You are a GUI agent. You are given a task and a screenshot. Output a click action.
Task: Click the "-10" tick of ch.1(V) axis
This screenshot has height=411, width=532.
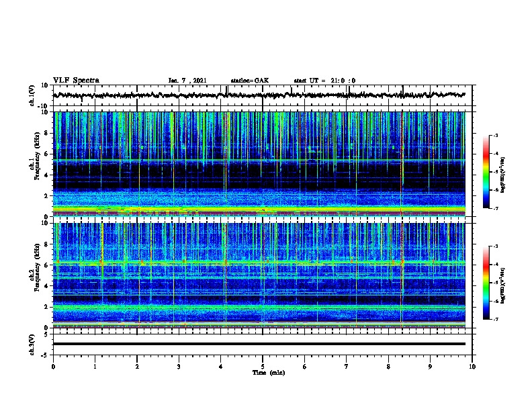pyautogui.click(x=44, y=106)
